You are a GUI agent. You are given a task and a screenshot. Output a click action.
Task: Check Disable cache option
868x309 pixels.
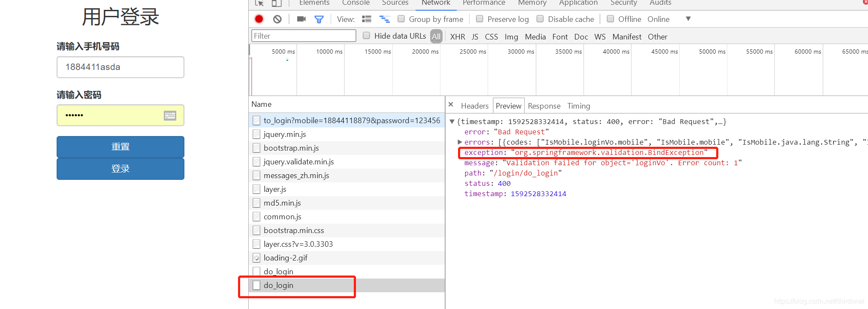click(x=540, y=19)
